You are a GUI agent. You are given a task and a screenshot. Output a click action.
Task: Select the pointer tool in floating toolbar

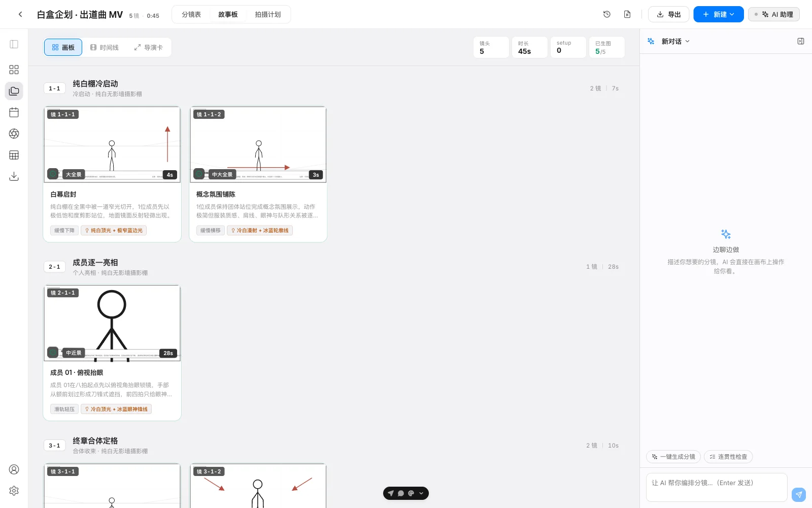[x=391, y=493]
